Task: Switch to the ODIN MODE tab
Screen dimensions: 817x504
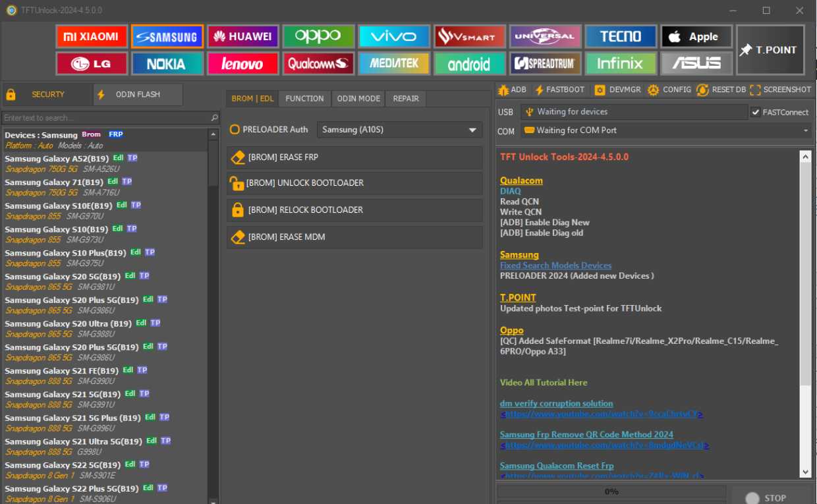Action: (x=358, y=99)
